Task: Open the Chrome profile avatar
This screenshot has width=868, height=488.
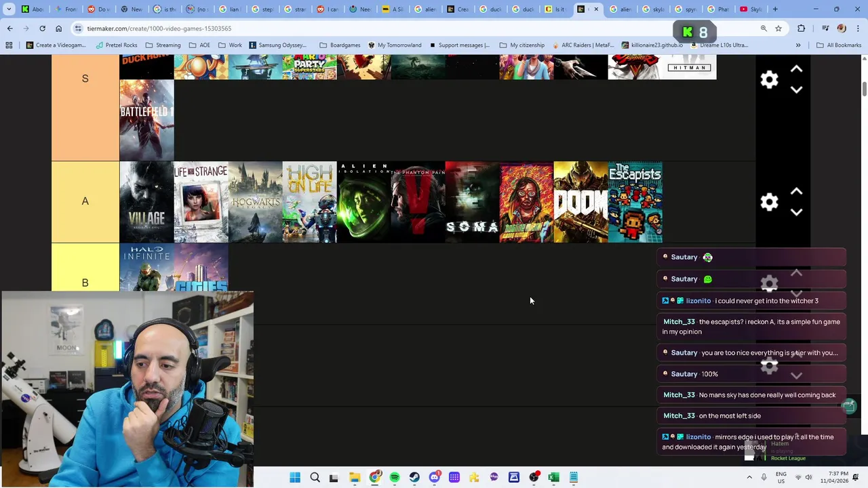Action: pos(842,28)
